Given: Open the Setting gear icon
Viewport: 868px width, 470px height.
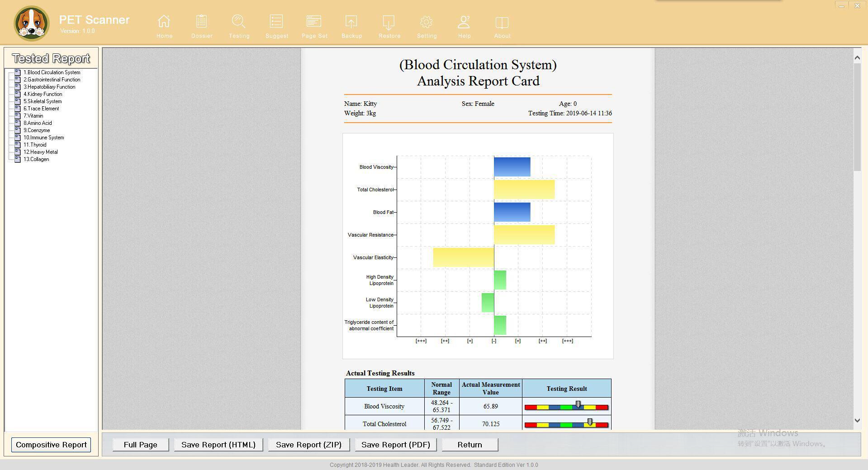Looking at the screenshot, I should tap(427, 22).
